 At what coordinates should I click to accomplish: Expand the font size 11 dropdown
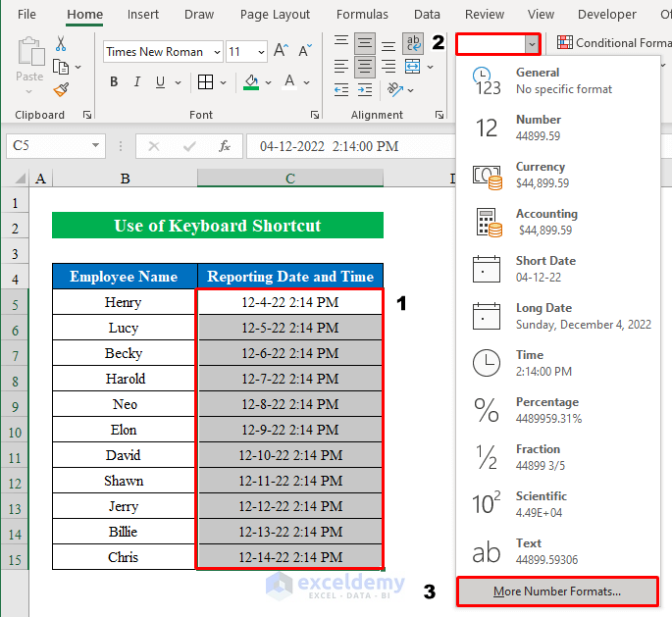(x=261, y=51)
